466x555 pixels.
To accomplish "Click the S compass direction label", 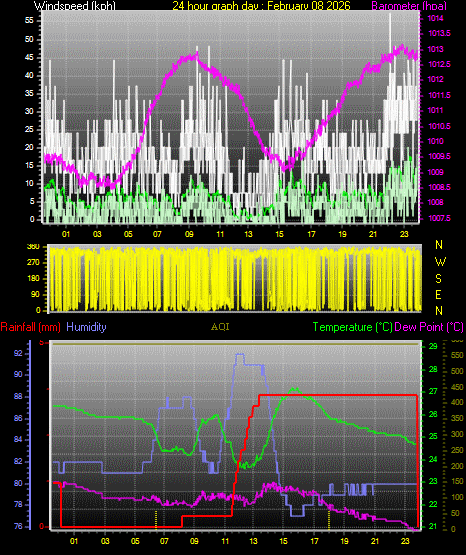I will coord(438,279).
